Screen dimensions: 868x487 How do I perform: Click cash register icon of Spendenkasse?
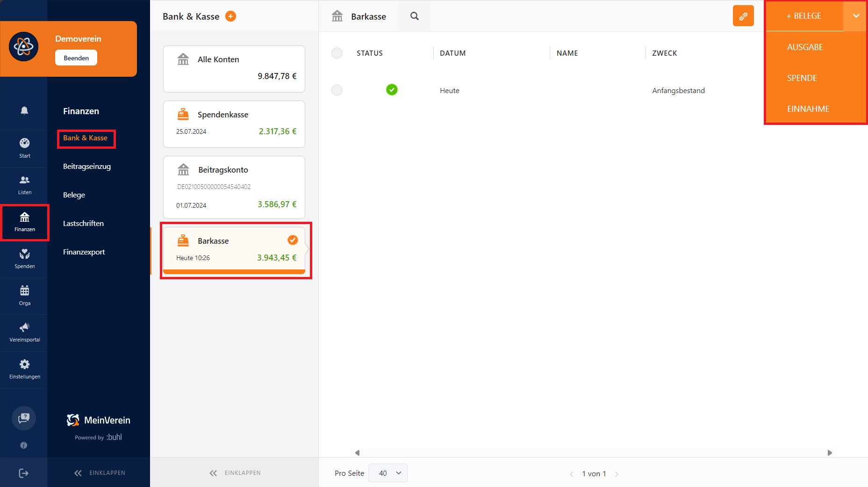pos(183,114)
